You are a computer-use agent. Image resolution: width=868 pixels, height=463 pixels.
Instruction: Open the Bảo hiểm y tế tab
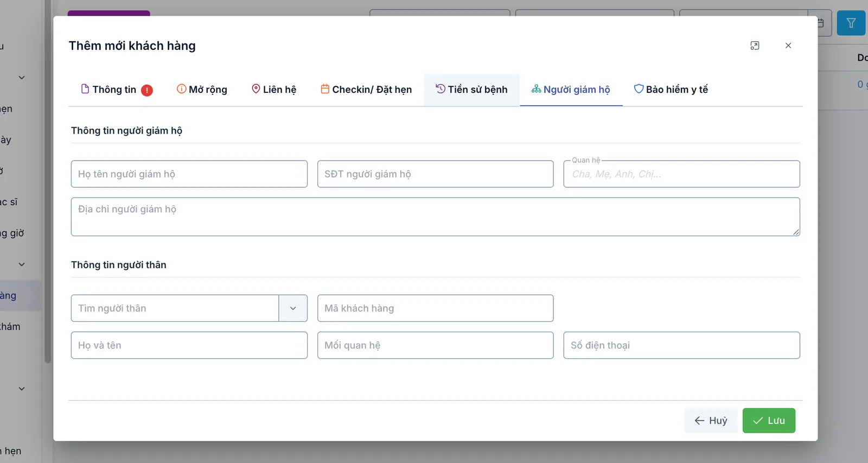[672, 90]
